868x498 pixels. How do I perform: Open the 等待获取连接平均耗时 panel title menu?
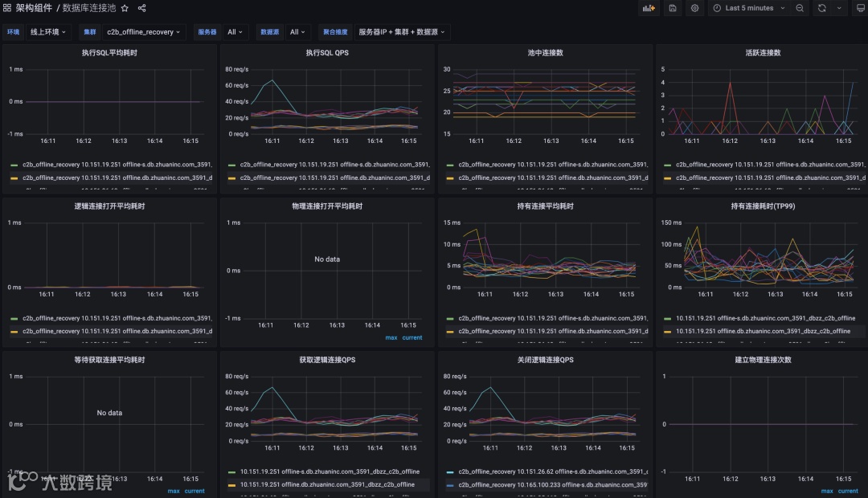point(109,360)
